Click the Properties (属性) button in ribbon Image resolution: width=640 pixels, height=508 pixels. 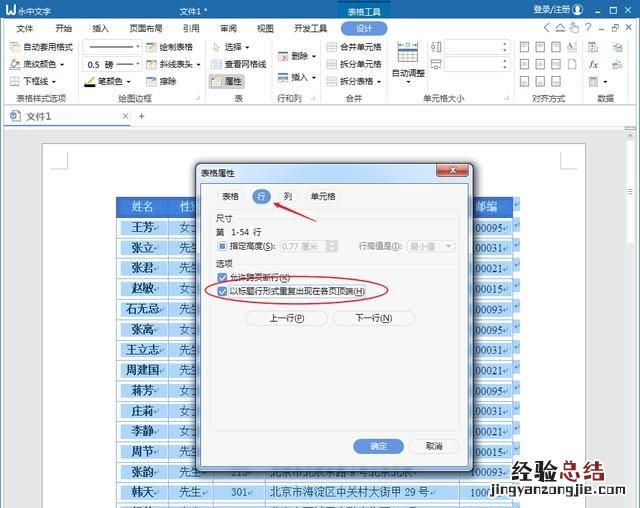[x=227, y=81]
